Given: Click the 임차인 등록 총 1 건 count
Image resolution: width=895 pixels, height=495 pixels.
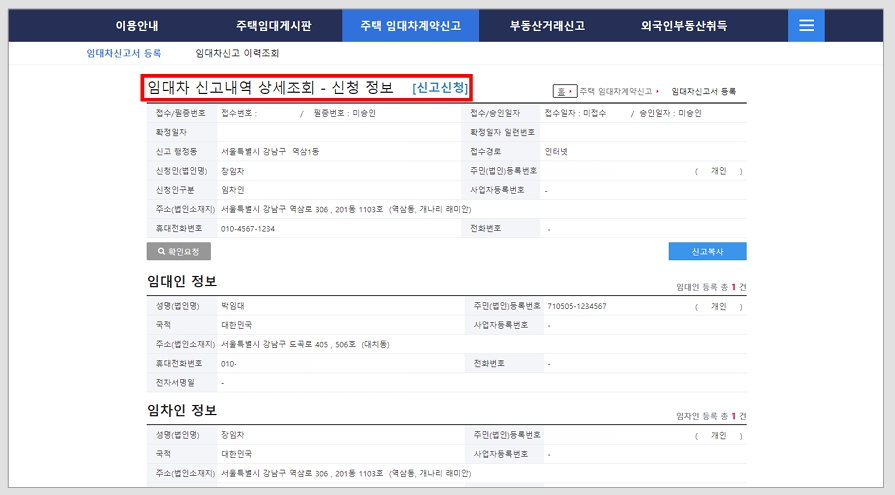Looking at the screenshot, I should pyautogui.click(x=711, y=416).
